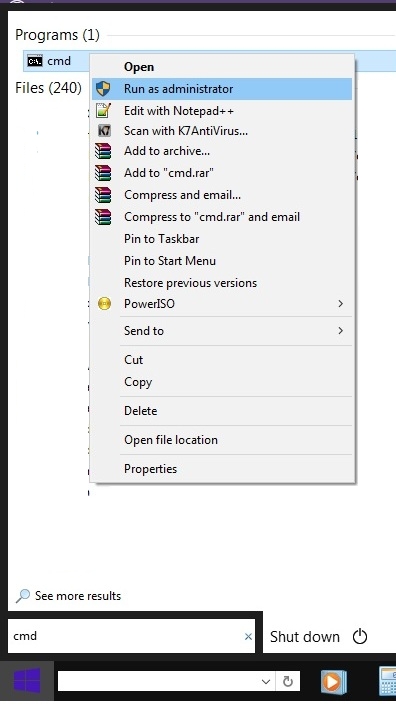Click the refresh icon in taskbar address bar
This screenshot has height=710, width=396.
click(x=287, y=681)
